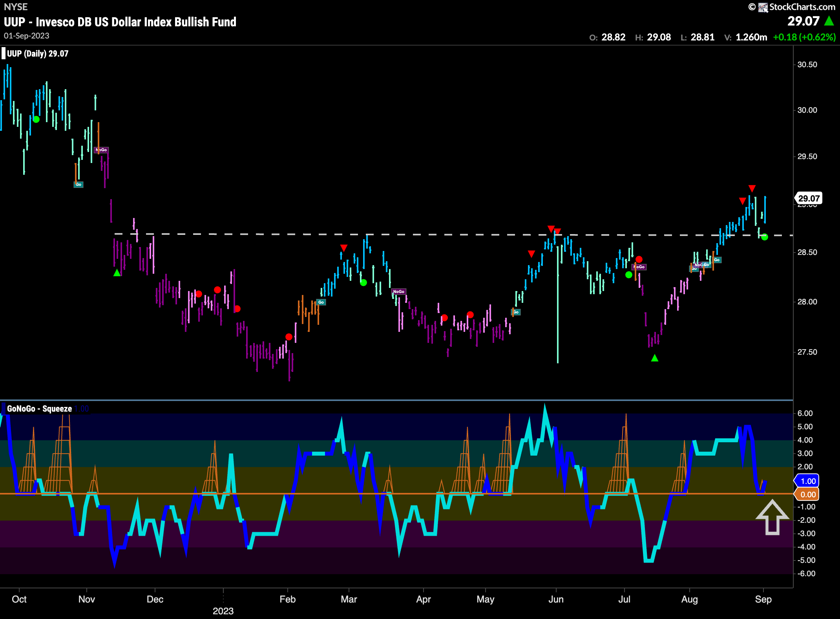Click the NoGo flag in early July
Viewport: 840px width, 619px height.
click(639, 267)
